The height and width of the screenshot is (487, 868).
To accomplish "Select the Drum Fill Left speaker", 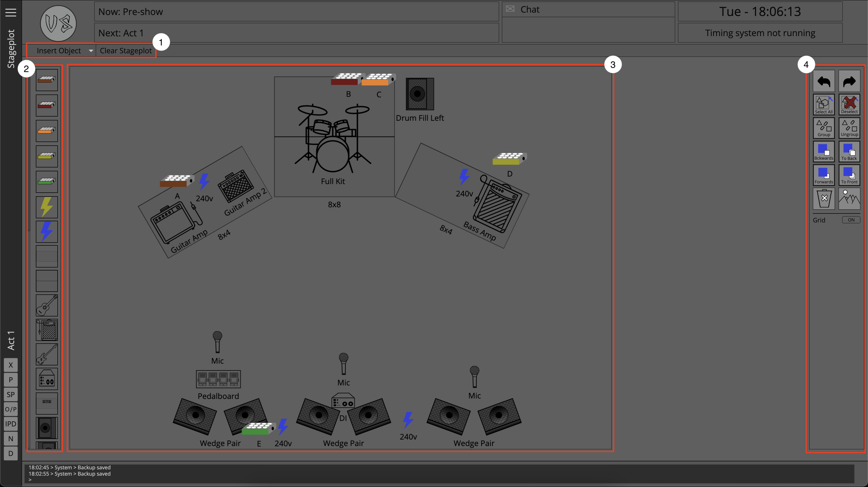I will pyautogui.click(x=420, y=94).
